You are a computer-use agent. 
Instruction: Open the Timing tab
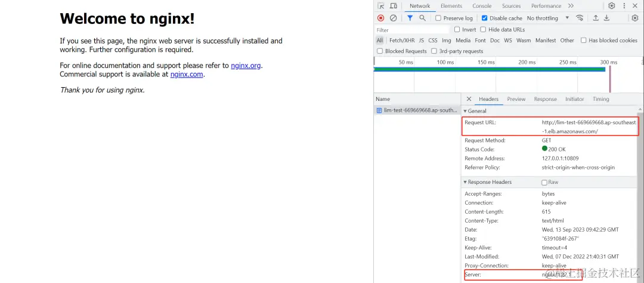pyautogui.click(x=601, y=99)
